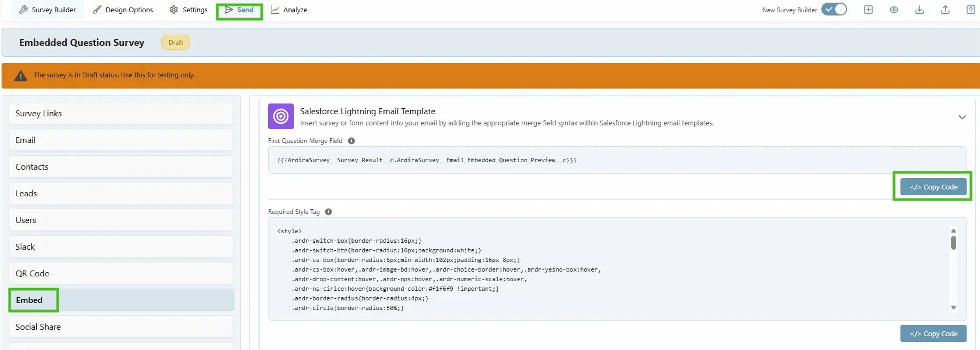
Task: Click the merge field code box
Action: pyautogui.click(x=617, y=160)
